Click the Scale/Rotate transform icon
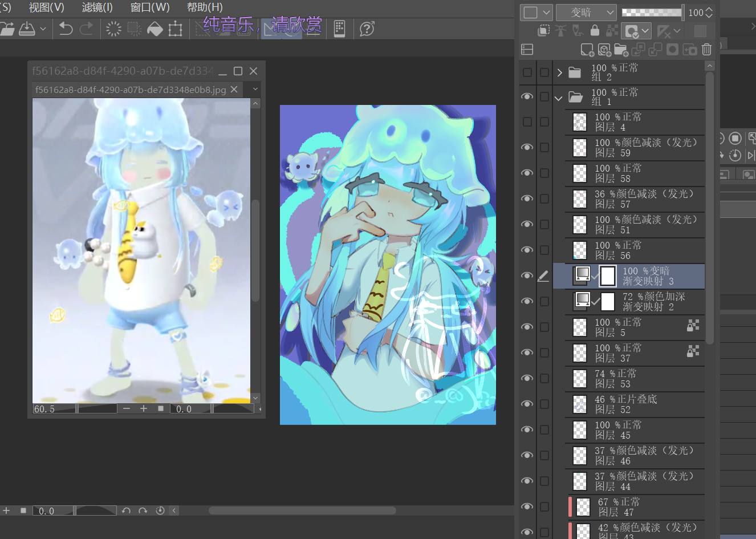 click(176, 29)
